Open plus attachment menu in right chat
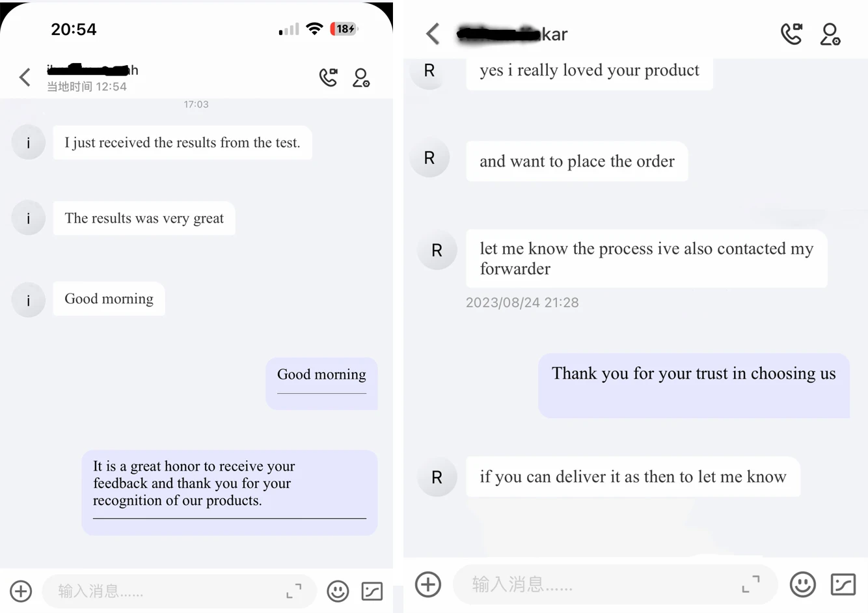Image resolution: width=868 pixels, height=613 pixels. pyautogui.click(x=428, y=584)
